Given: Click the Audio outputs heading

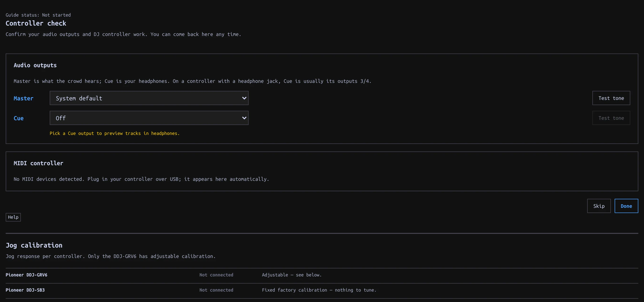Looking at the screenshot, I should click(x=35, y=65).
